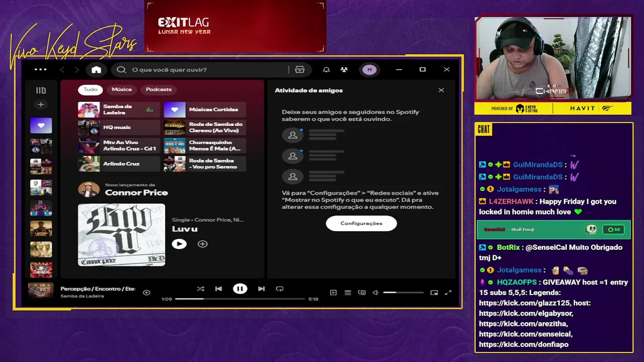Collapse Your Library sidebar icon

41,90
